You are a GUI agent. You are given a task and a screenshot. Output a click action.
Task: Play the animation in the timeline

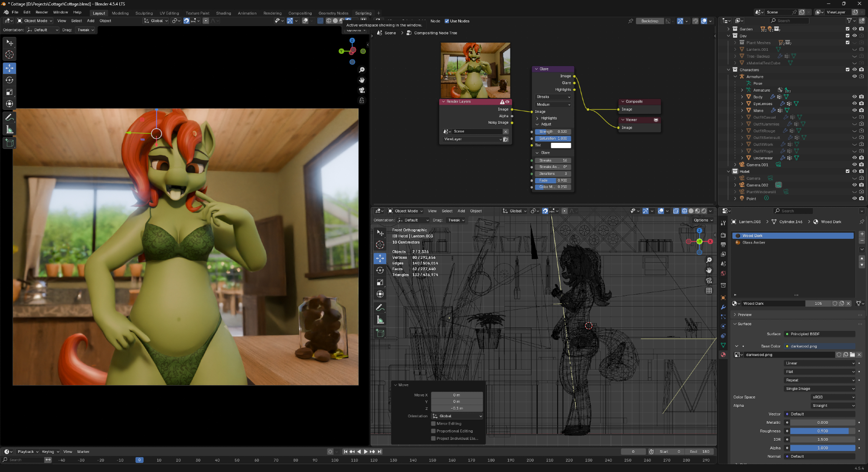[365, 452]
